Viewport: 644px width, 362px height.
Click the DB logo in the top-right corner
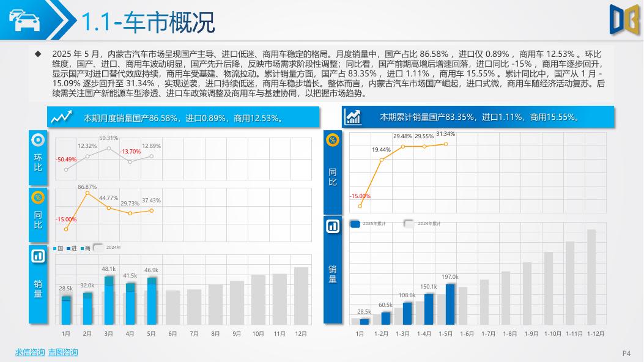tap(624, 20)
